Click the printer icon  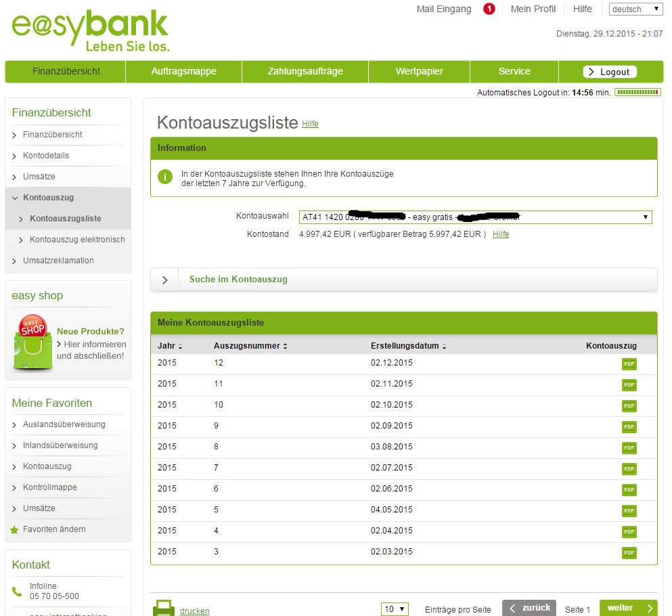164,608
